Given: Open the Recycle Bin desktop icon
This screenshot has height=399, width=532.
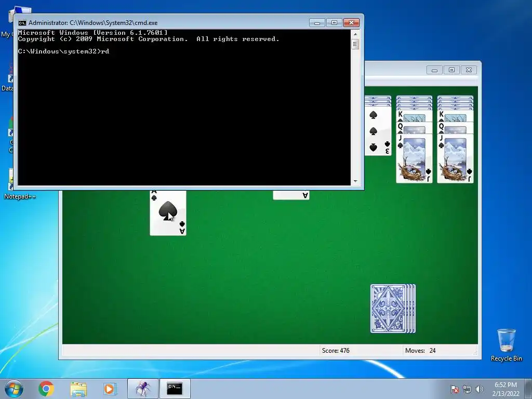Looking at the screenshot, I should pos(506,345).
